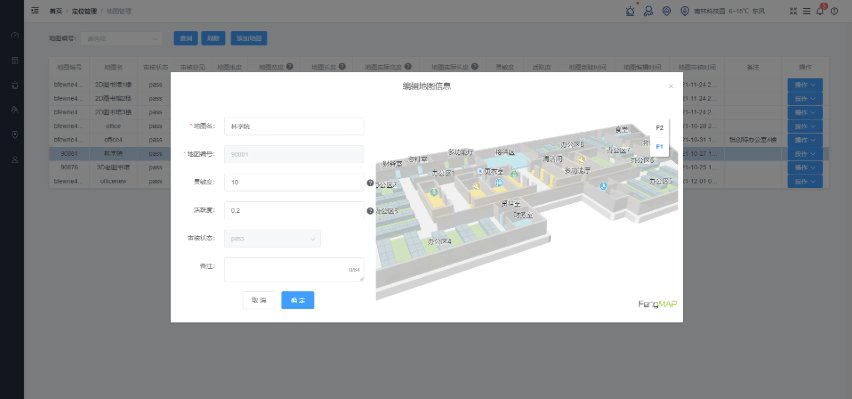The width and height of the screenshot is (852, 399).
Task: Toggle fullscreen with the four-corner icon
Action: click(794, 11)
